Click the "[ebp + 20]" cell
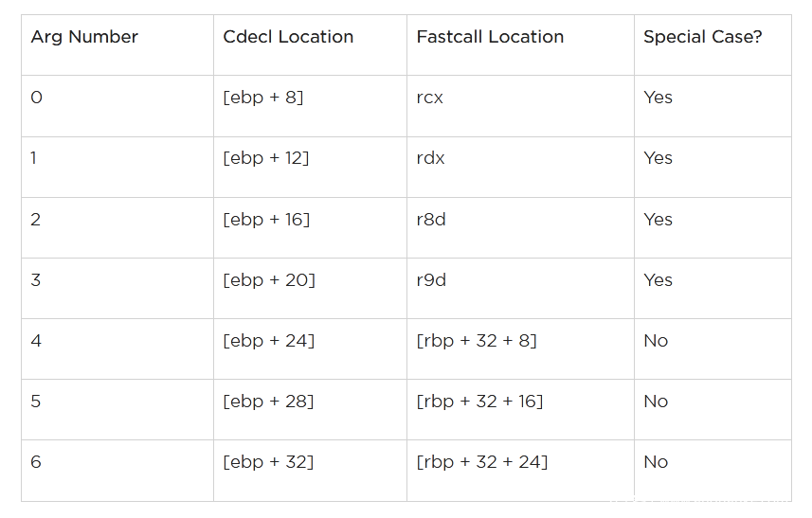This screenshot has width=812, height=518. (x=269, y=280)
